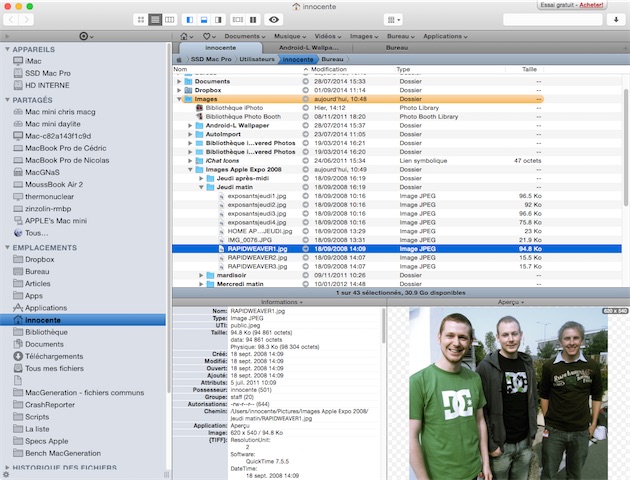Collapse the Jeudi matin folder

tap(201, 187)
